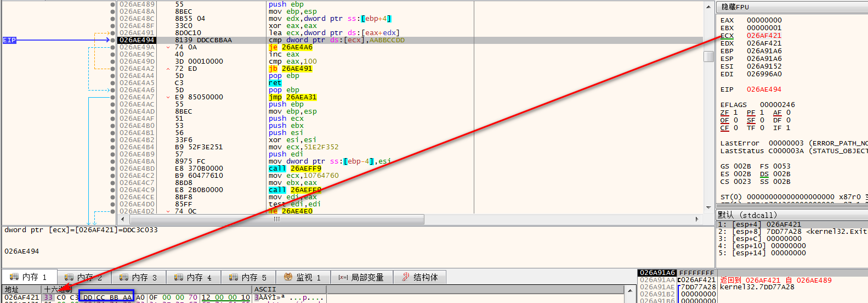868x303 pixels.
Task: Select the argument '1: [esp+4] 026AF421'
Action: click(792, 225)
